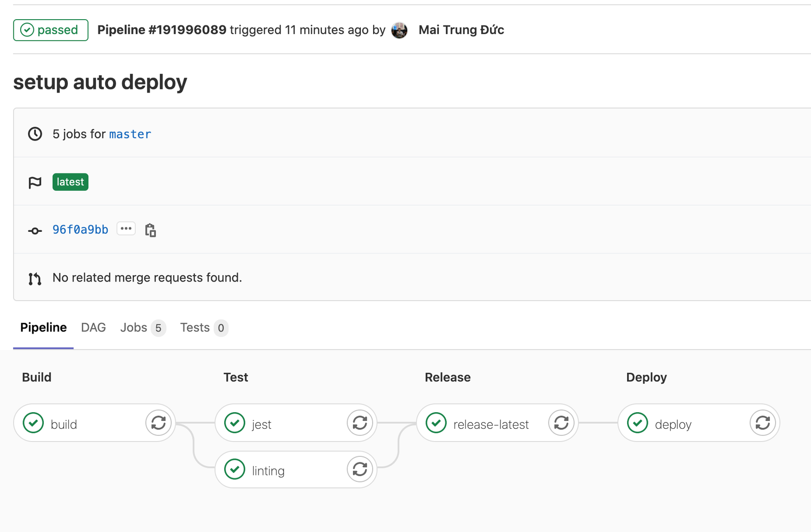This screenshot has width=811, height=532.
Task: Click the deploy job passed status icon
Action: (637, 423)
